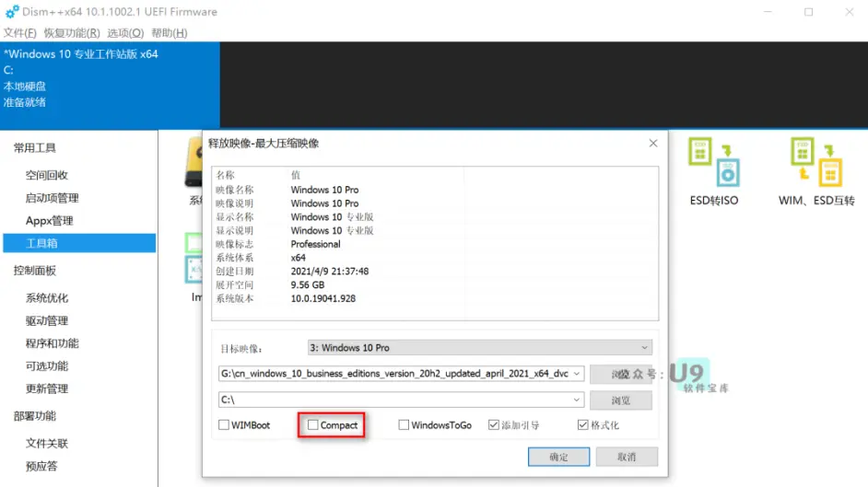
Task: Open the 恢复功能(R) menu
Action: [72, 33]
